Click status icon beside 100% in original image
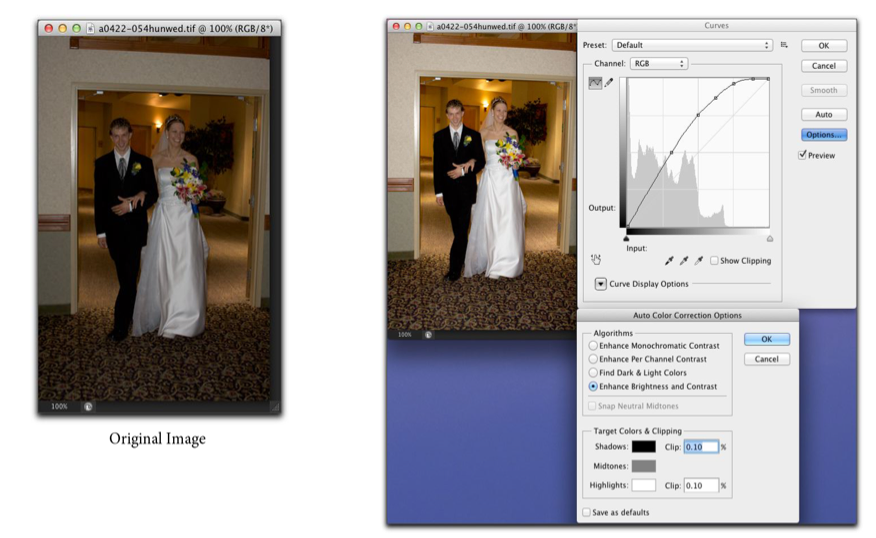876x538 pixels. 88,407
